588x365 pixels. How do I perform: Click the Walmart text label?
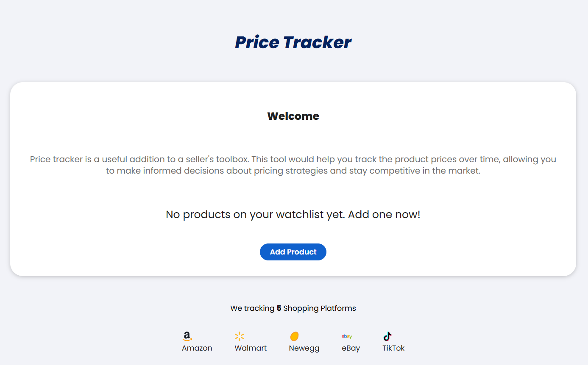click(251, 348)
